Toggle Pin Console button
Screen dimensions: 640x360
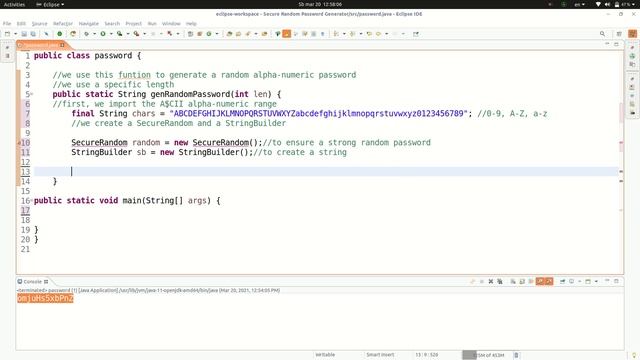point(562,282)
